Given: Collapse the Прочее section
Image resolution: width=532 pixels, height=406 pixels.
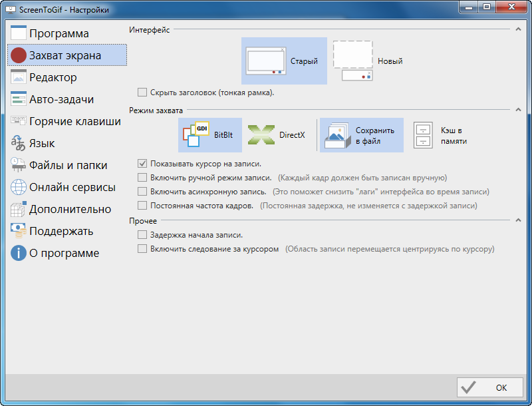Looking at the screenshot, I should [x=518, y=220].
